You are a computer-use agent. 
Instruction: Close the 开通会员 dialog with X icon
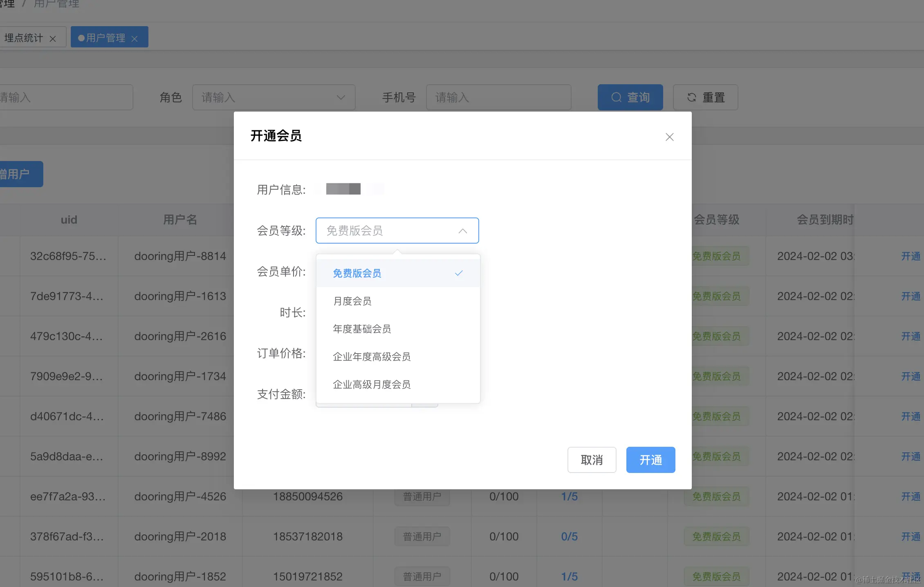669,137
